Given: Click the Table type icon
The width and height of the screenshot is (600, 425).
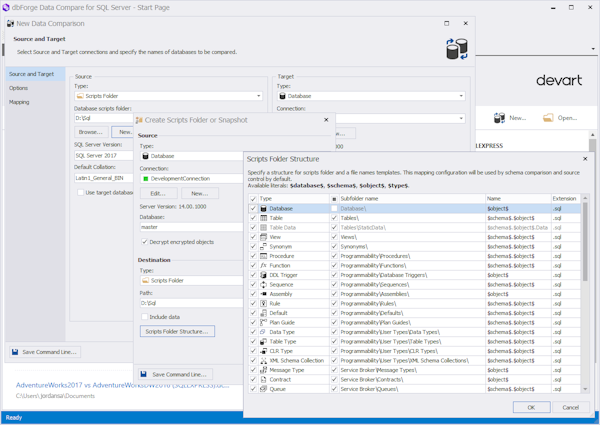Looking at the screenshot, I should click(263, 218).
